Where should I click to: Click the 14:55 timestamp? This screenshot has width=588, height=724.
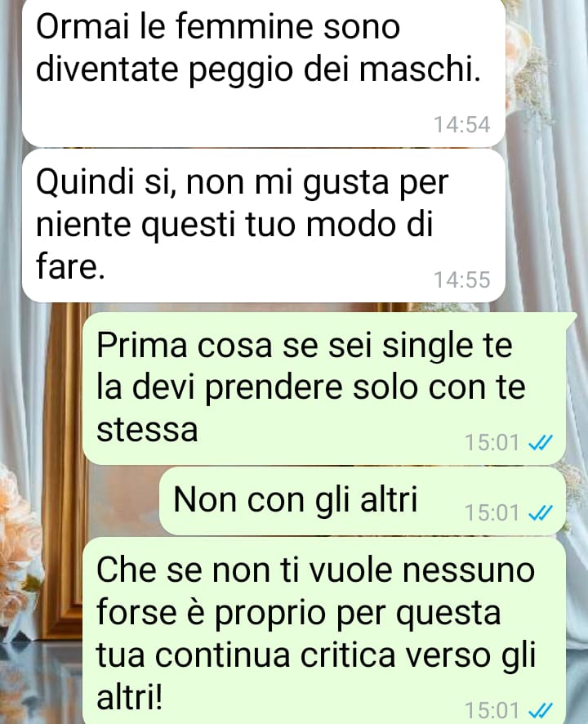coord(462,279)
